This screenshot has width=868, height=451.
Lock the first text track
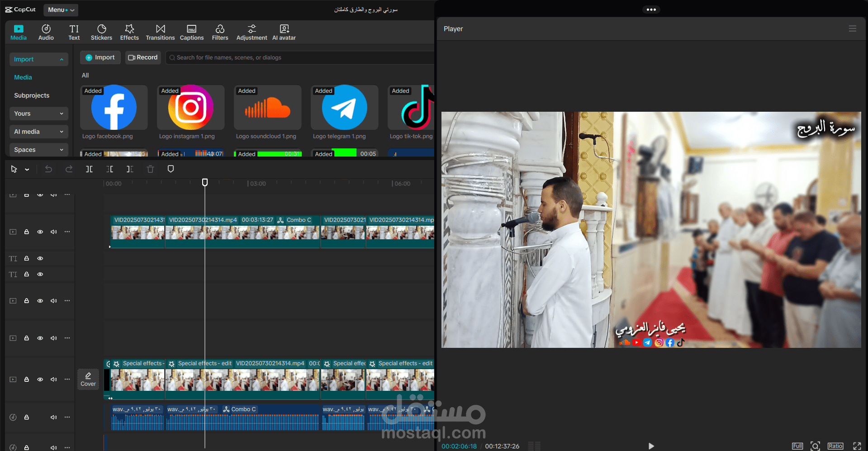27,259
